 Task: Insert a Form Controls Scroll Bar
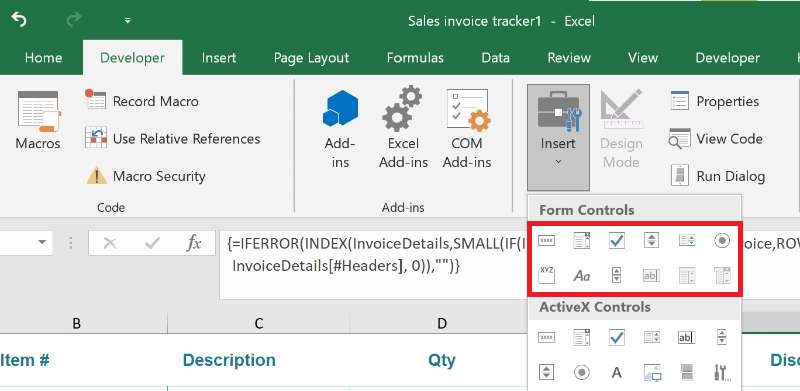[x=617, y=276]
